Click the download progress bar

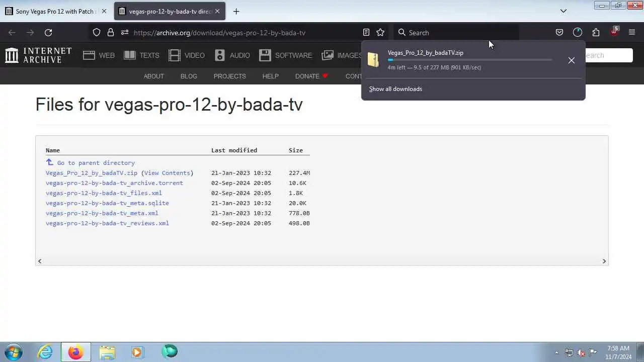[470, 60]
